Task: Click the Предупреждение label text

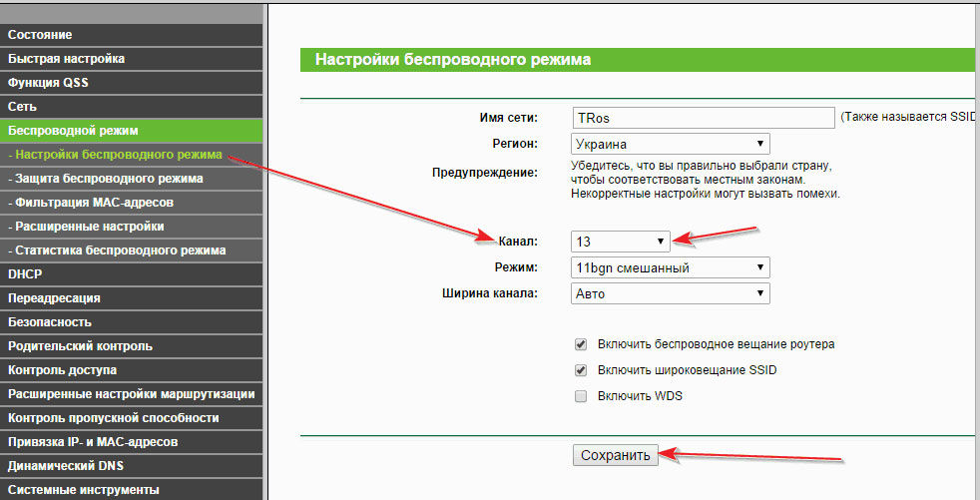Action: (x=484, y=172)
